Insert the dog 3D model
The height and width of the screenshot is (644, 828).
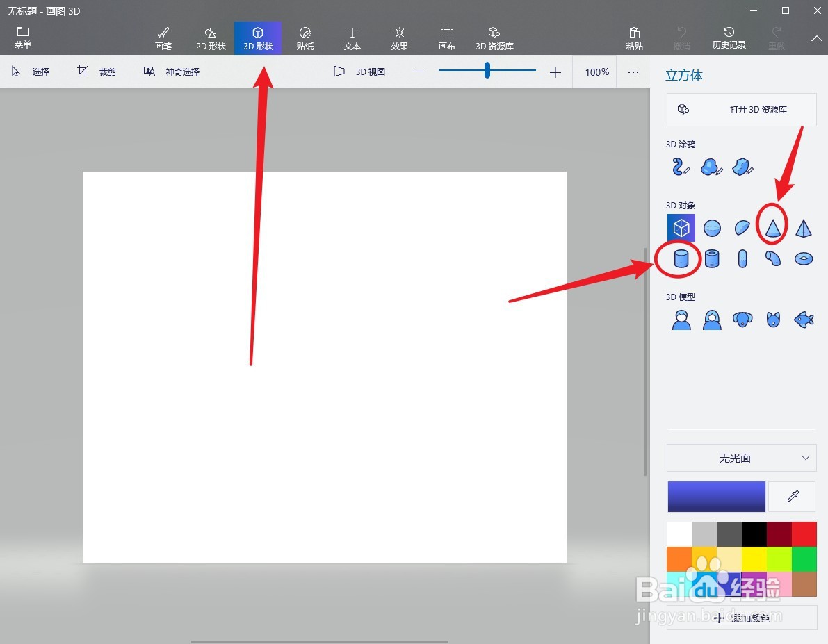pyautogui.click(x=742, y=320)
